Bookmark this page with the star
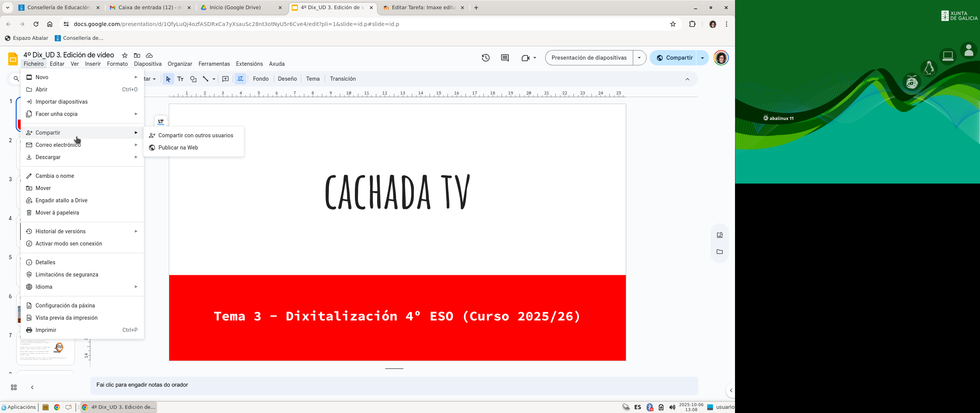 673,24
